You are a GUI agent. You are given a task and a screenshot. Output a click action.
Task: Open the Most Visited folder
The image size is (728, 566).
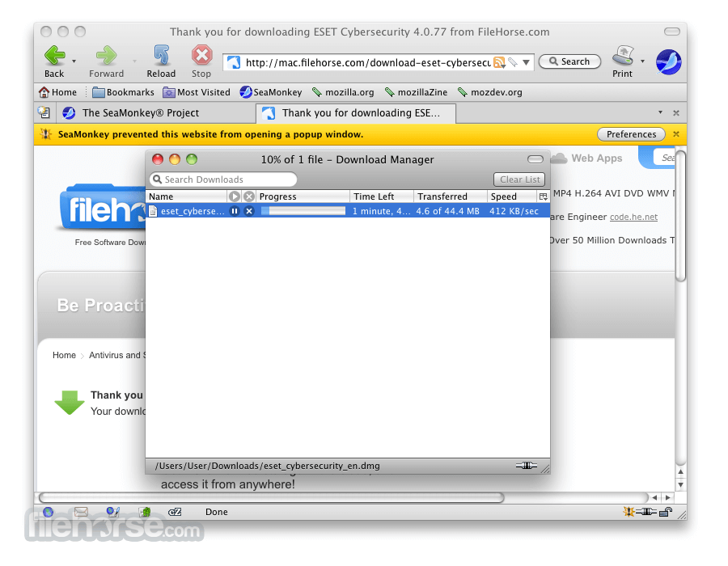197,92
